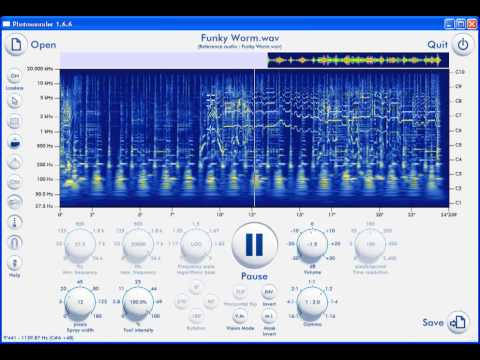Click the Max. frequency knob
480x360 pixels.
click(138, 244)
